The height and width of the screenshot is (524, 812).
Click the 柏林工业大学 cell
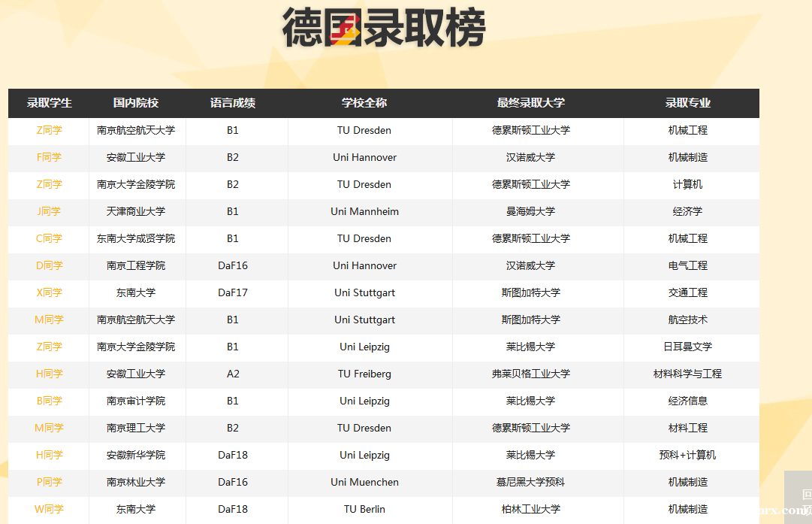click(531, 509)
